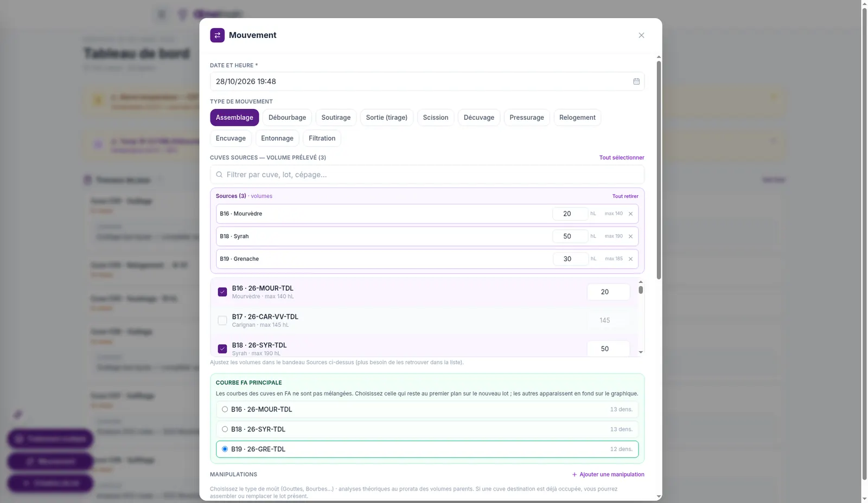Close the Mouvement dialog
Image resolution: width=868 pixels, height=503 pixels.
point(641,35)
